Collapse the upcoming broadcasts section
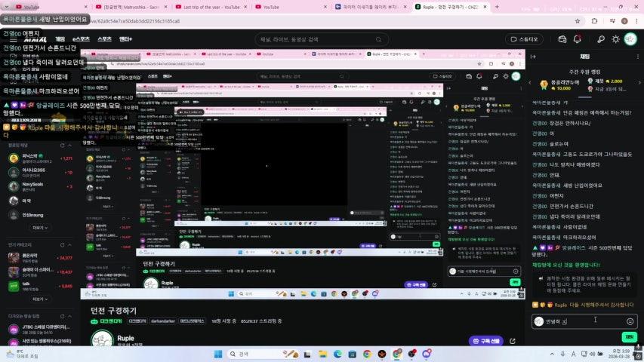Screen dimensions: 644x362 (x=69, y=316)
